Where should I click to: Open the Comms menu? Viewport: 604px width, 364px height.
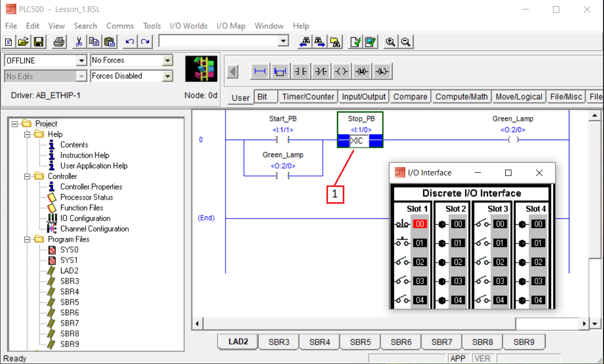point(120,26)
